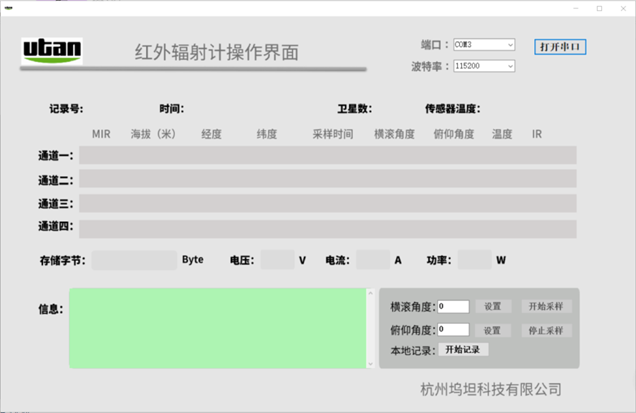Click the 电流 value box
The image size is (636, 413).
tap(372, 260)
